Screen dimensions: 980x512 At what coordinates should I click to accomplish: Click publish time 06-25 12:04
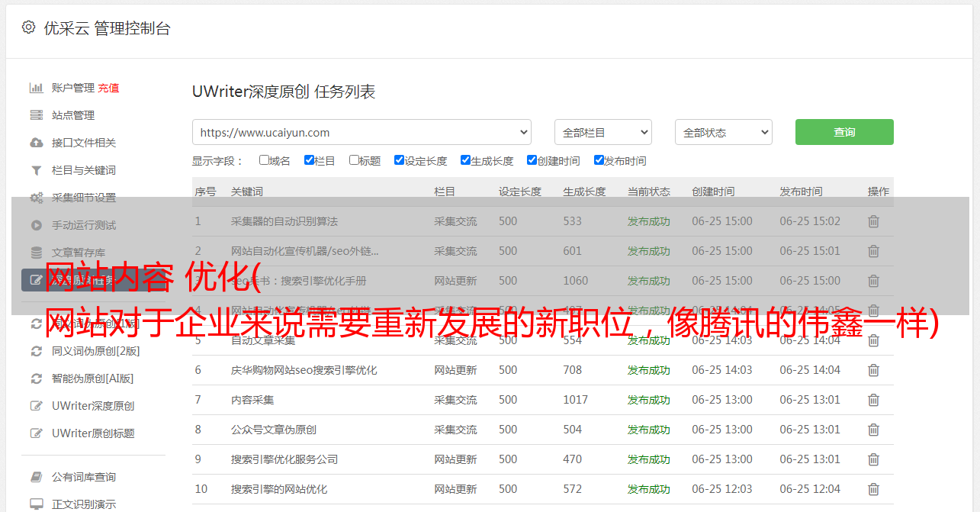[x=810, y=489]
